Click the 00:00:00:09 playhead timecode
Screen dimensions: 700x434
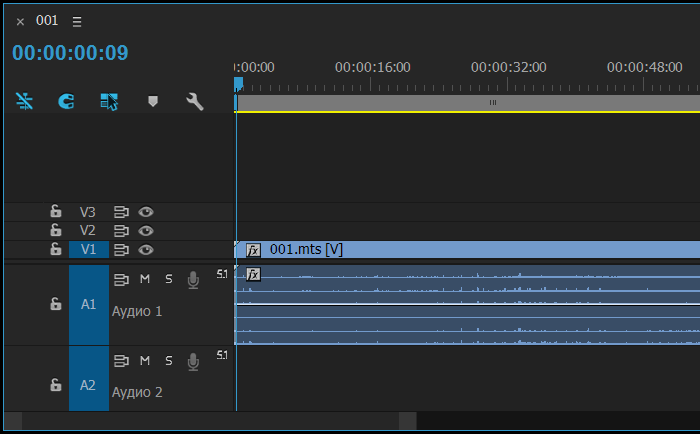tap(70, 53)
